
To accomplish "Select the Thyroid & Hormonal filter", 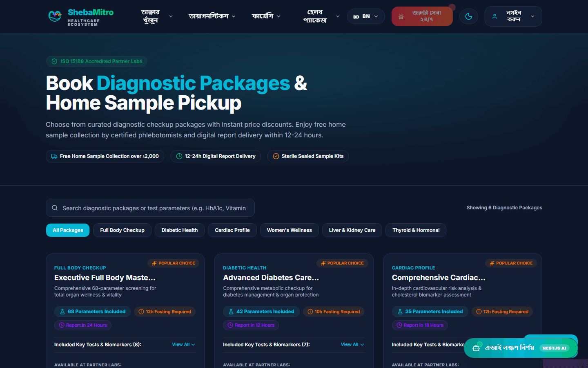I will pyautogui.click(x=416, y=230).
